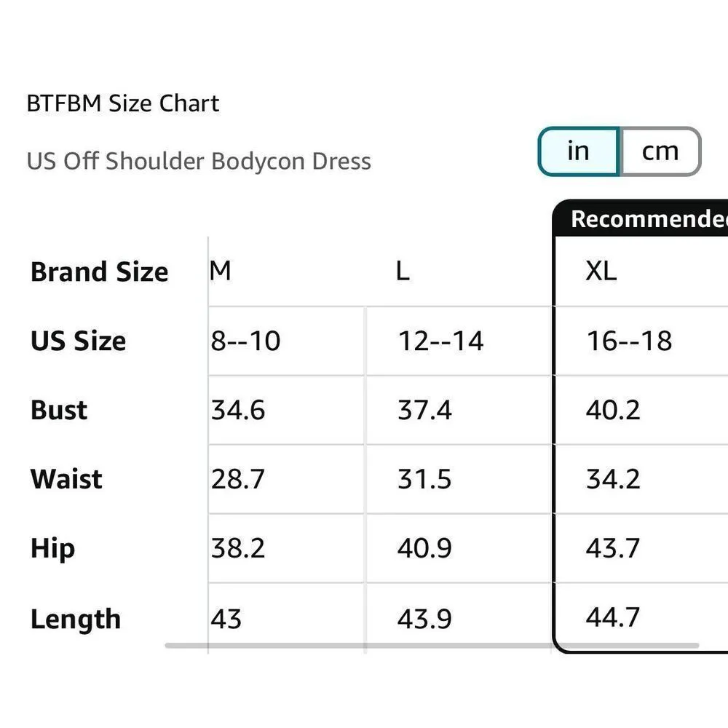Select the 8--10 US size cell
Viewport: 728px width, 728px height.
point(245,341)
